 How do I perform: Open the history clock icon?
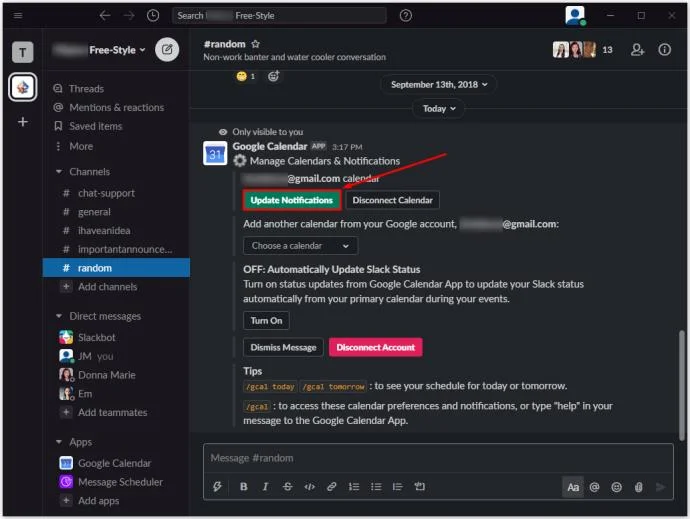pyautogui.click(x=153, y=15)
